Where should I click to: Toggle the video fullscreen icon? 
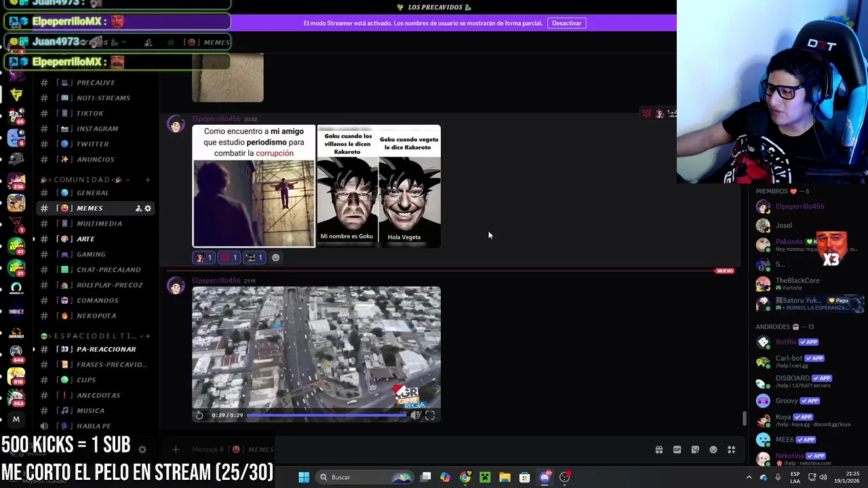(430, 415)
